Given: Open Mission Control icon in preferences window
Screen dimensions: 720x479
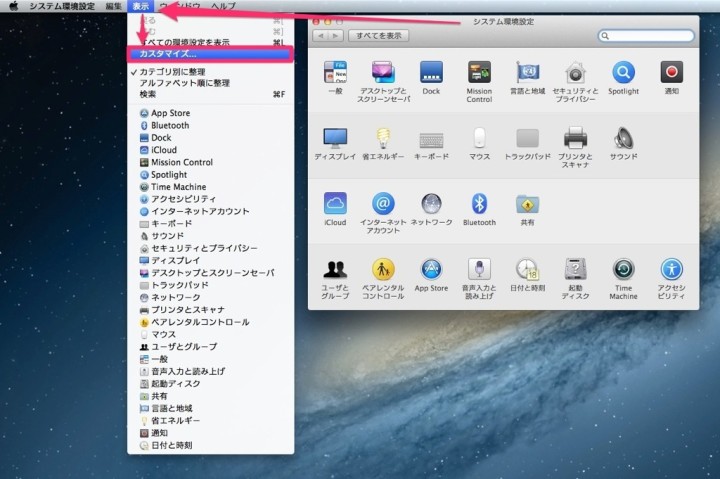Looking at the screenshot, I should (x=479, y=73).
